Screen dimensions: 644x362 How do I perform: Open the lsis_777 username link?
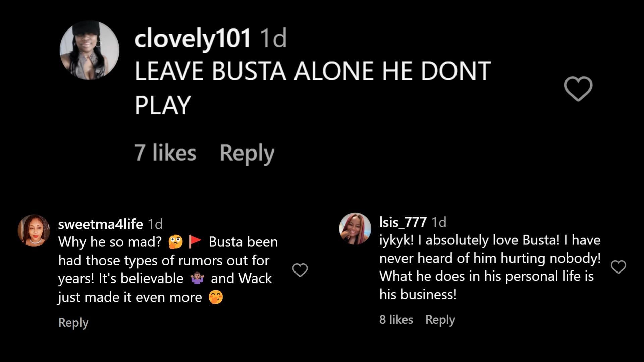click(x=403, y=222)
